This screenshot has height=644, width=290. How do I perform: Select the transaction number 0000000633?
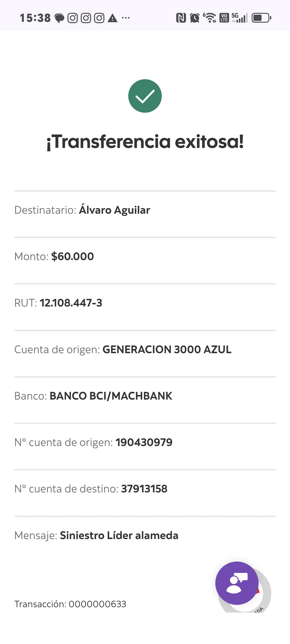(97, 604)
